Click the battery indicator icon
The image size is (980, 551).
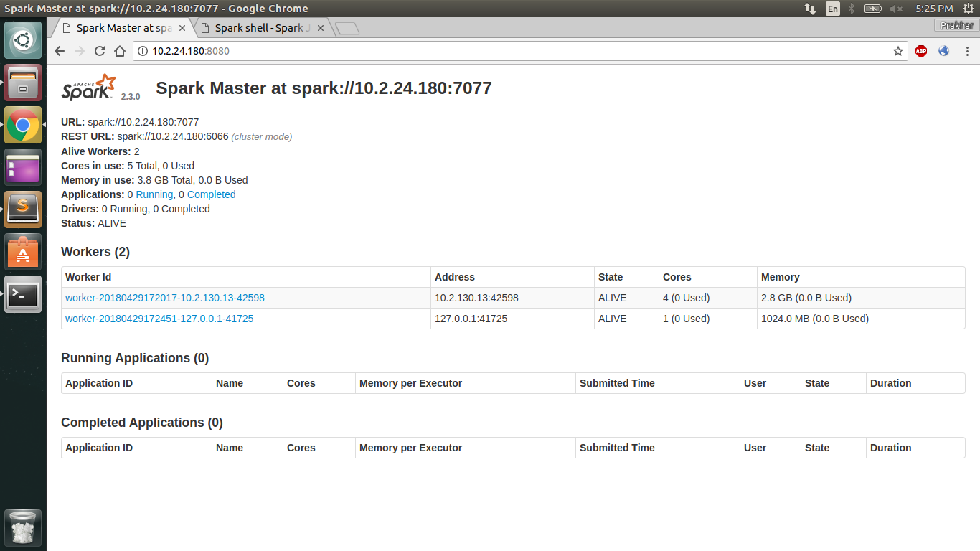pos(873,9)
